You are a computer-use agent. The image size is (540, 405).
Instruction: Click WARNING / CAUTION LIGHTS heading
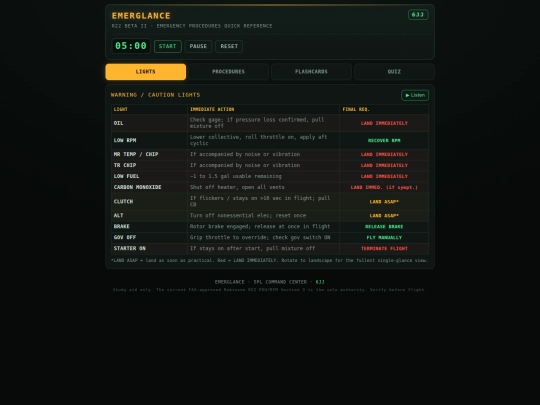click(x=156, y=95)
